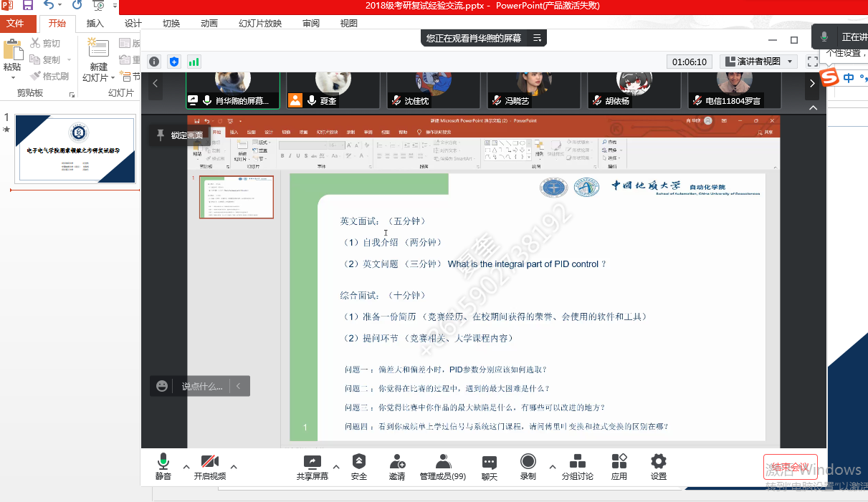
Task: Click 说点什么... chat input field
Action: (201, 386)
